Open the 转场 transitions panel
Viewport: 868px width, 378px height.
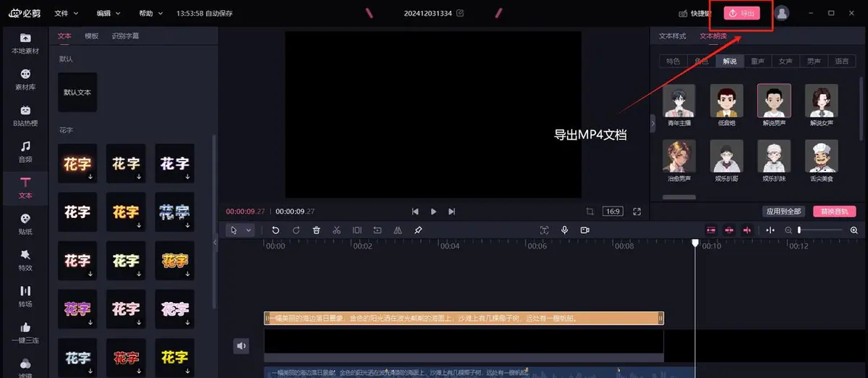(x=25, y=296)
